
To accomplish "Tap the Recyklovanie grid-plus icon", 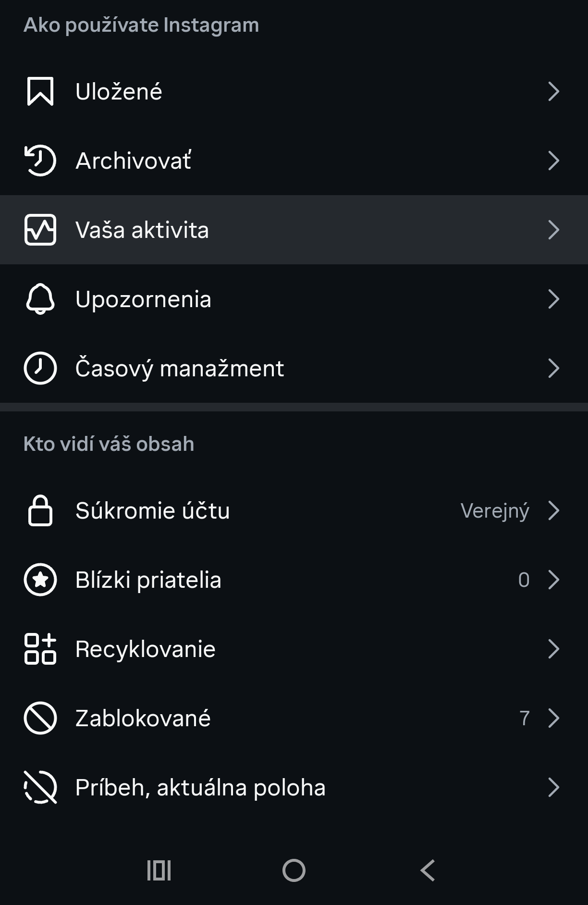I will coord(40,649).
